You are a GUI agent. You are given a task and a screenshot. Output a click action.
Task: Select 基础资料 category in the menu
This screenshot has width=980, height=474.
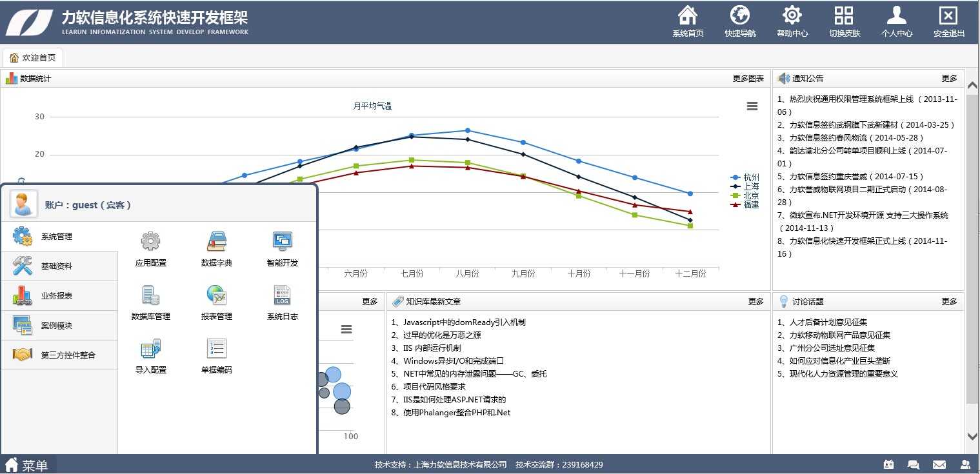point(59,266)
